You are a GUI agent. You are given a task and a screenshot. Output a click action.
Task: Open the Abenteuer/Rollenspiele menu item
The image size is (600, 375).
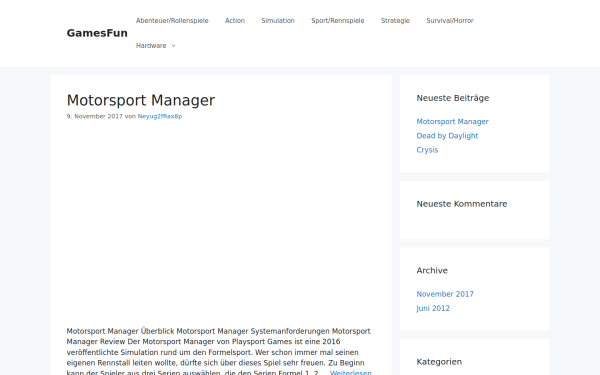click(x=172, y=21)
